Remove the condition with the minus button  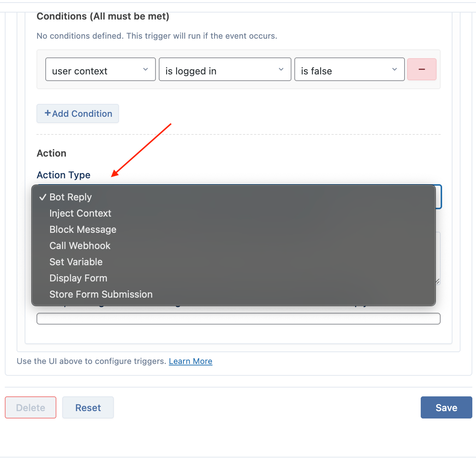pyautogui.click(x=422, y=69)
